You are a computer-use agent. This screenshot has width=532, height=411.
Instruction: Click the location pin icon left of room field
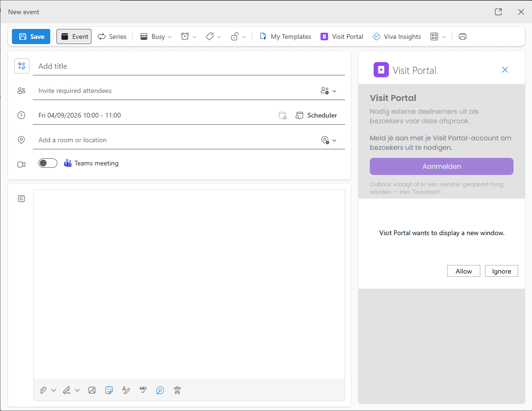21,140
